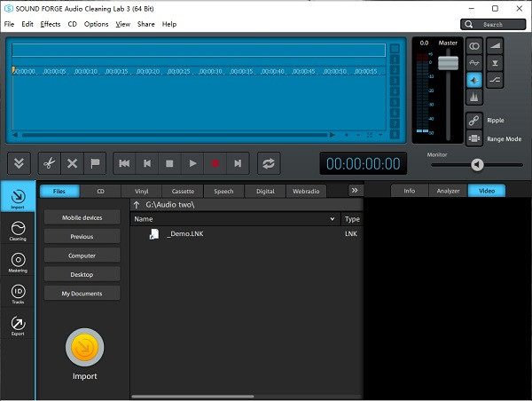
Task: Click the set marker flag icon
Action: pyautogui.click(x=95, y=163)
